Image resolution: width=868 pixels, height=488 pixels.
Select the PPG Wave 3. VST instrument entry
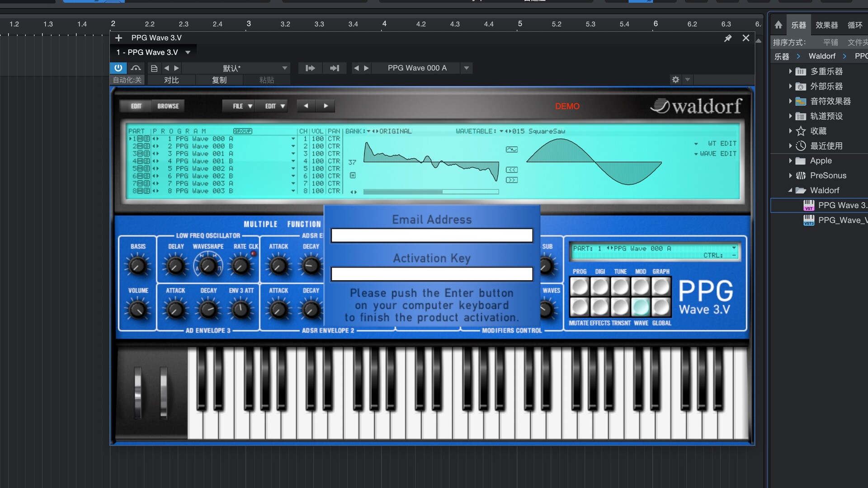pyautogui.click(x=819, y=205)
